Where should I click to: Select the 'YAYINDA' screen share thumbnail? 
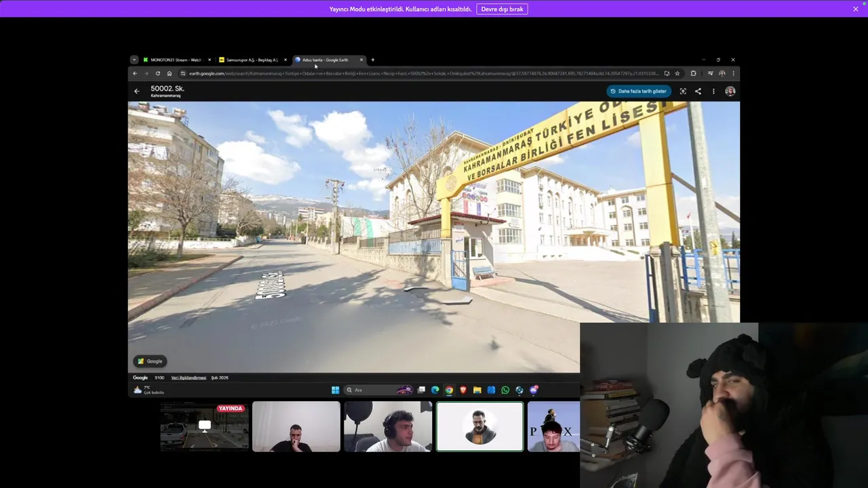(205, 426)
